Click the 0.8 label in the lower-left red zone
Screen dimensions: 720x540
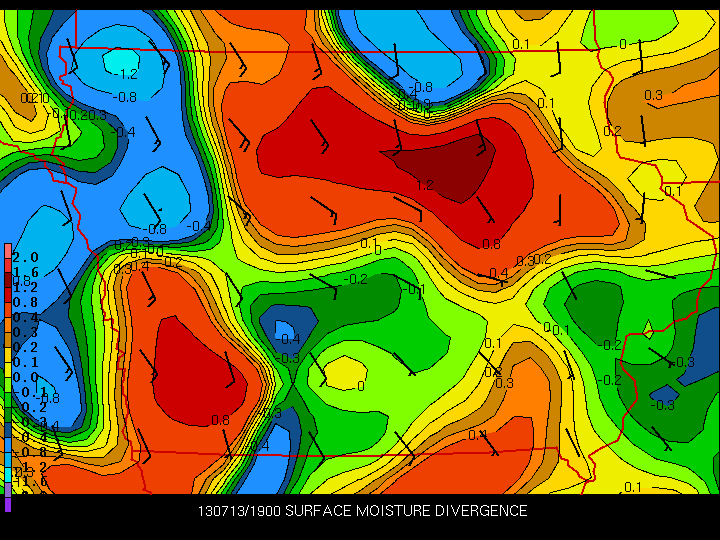(221, 420)
